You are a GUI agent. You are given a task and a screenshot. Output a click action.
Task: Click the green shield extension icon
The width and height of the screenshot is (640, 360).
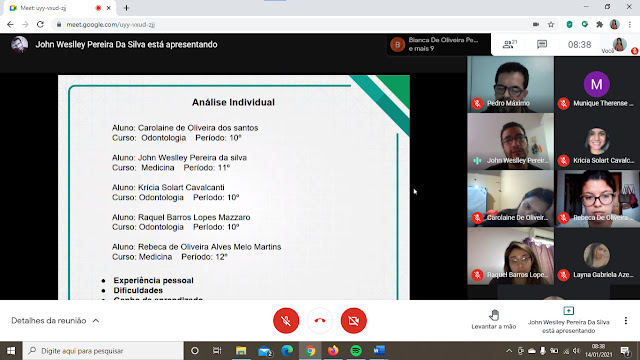(569, 24)
